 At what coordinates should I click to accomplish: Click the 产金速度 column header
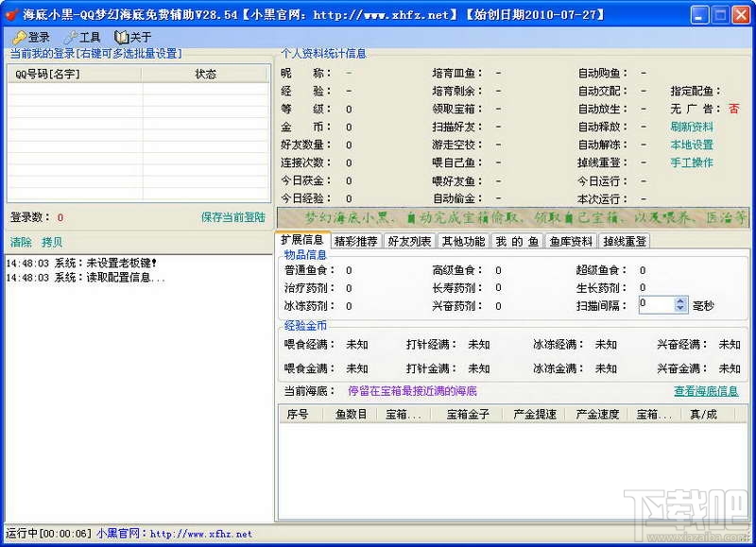(597, 414)
